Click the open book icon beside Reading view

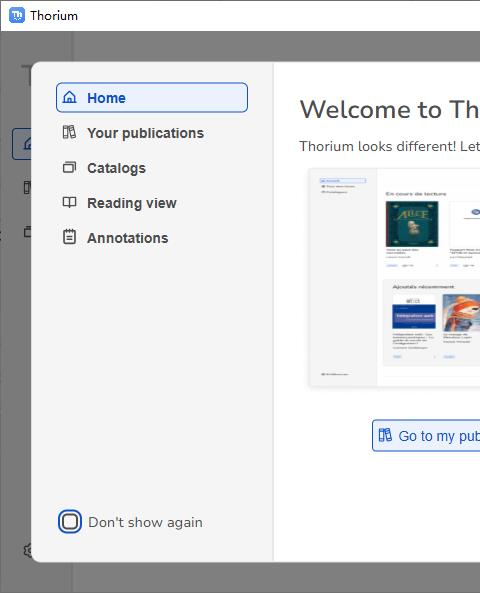click(x=69, y=202)
